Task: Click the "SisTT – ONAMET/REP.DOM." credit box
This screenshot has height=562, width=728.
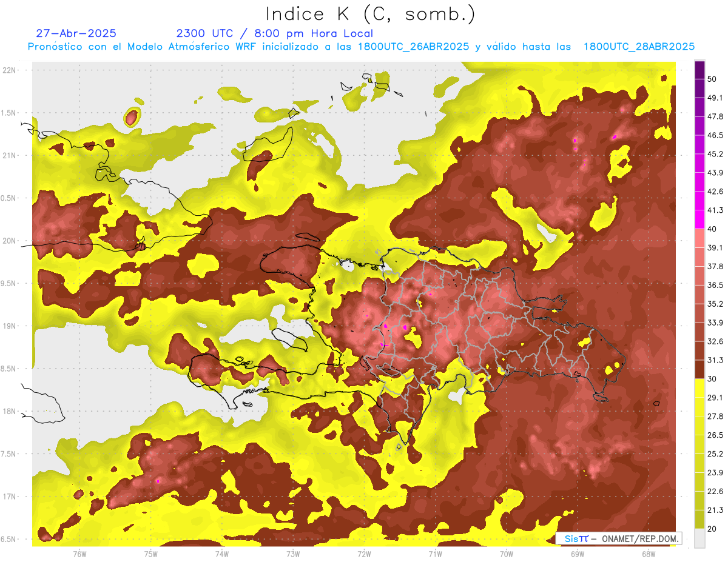Action: pos(618,538)
